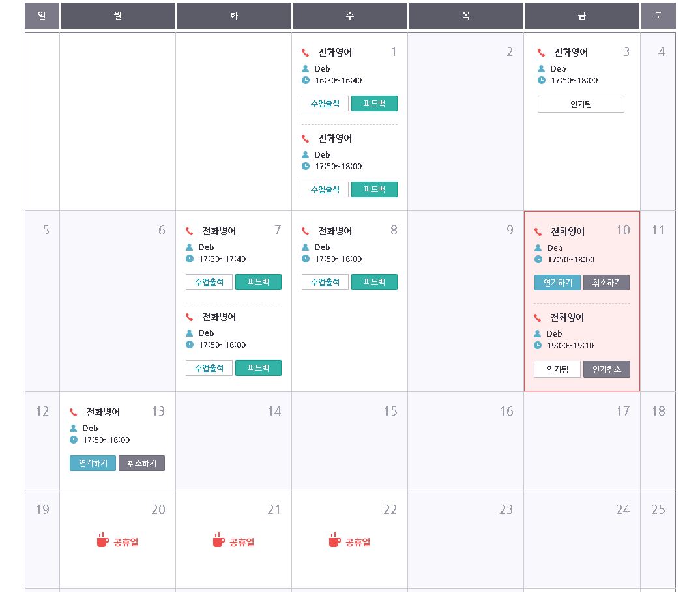Cancel the 17:50 class on the 10th with 취소하기
The height and width of the screenshot is (592, 700).
tap(606, 283)
